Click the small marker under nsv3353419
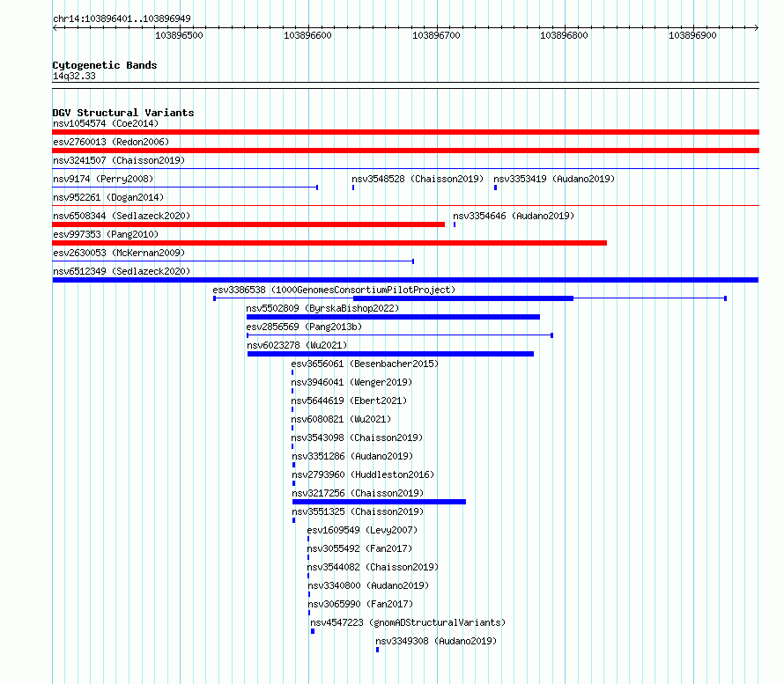Screen dimensions: 784x684 coord(495,188)
